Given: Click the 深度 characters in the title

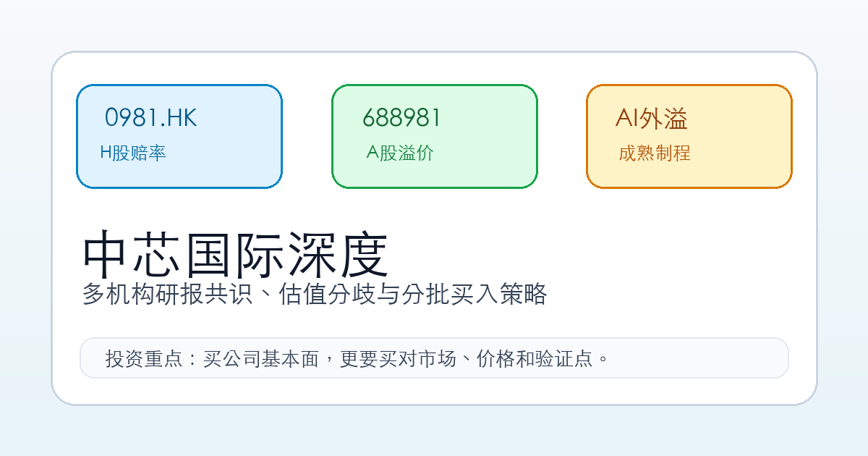Looking at the screenshot, I should click(339, 255).
